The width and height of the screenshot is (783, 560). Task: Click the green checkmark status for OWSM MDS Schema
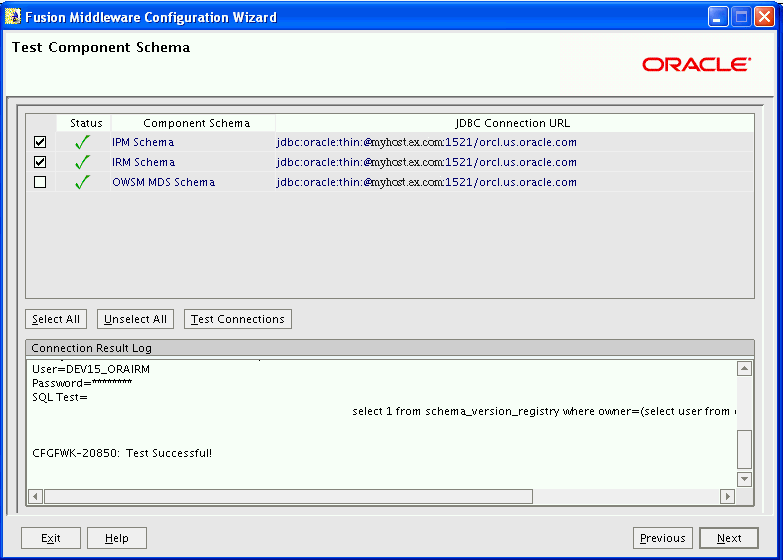point(82,182)
